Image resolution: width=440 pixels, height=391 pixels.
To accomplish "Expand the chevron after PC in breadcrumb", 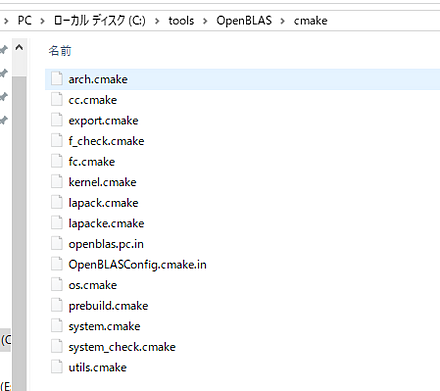I will 42,21.
